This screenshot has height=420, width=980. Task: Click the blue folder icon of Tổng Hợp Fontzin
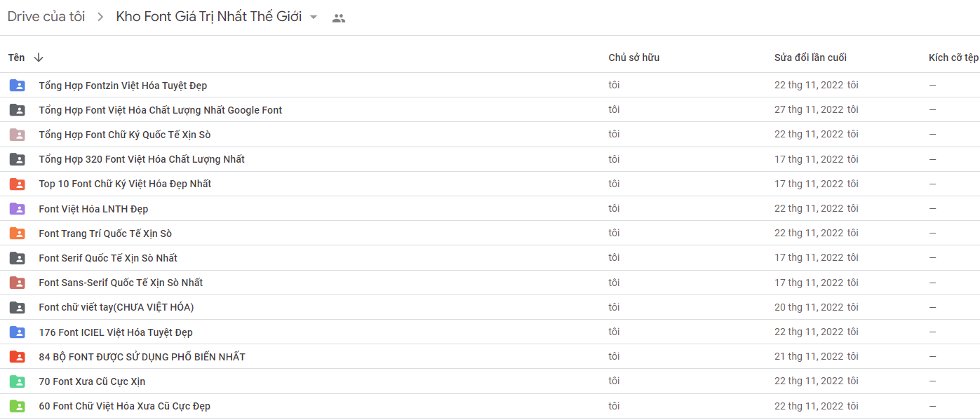coord(17,86)
